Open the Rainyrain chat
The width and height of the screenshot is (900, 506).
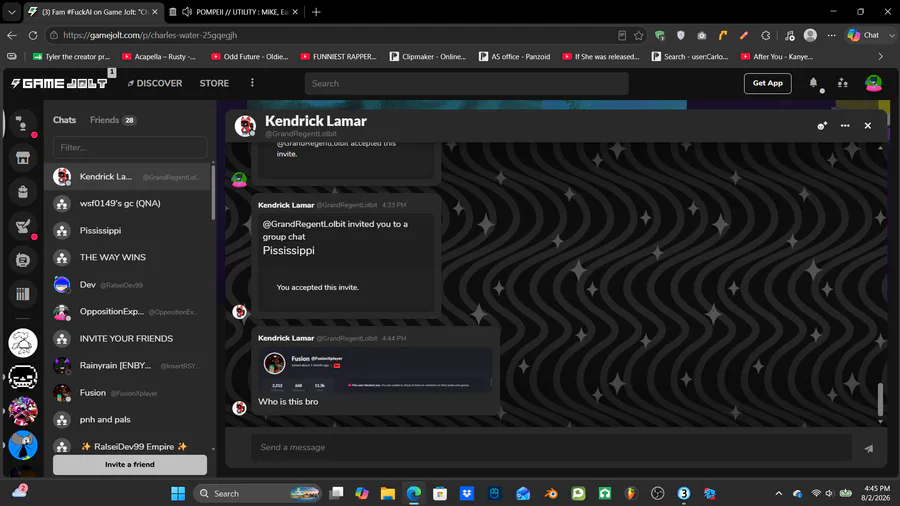(128, 365)
